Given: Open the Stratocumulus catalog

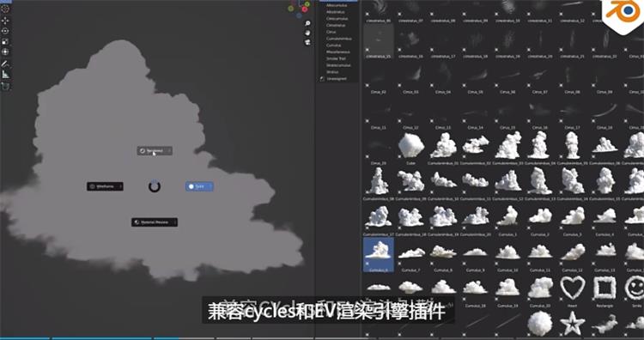Looking at the screenshot, I should (337, 65).
